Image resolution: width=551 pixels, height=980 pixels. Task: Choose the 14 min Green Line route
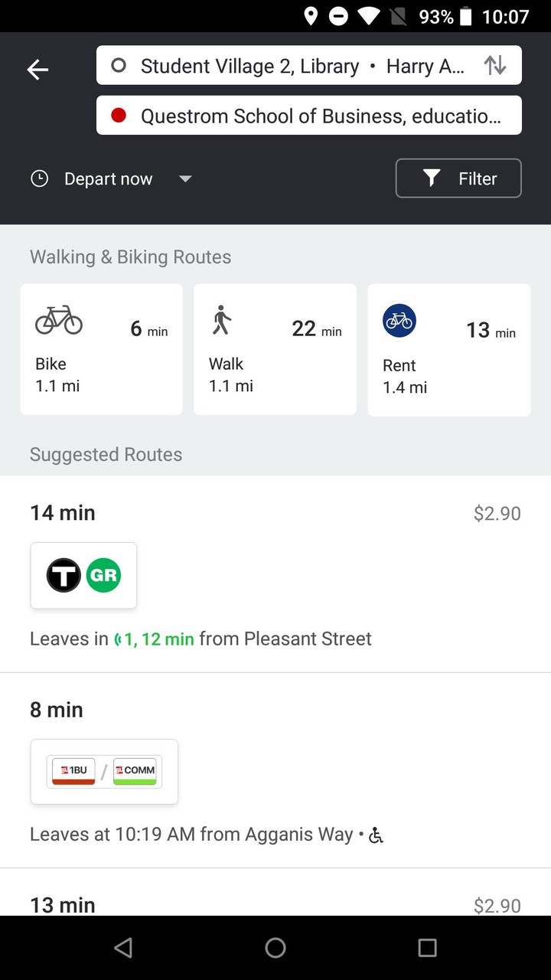coord(275,574)
